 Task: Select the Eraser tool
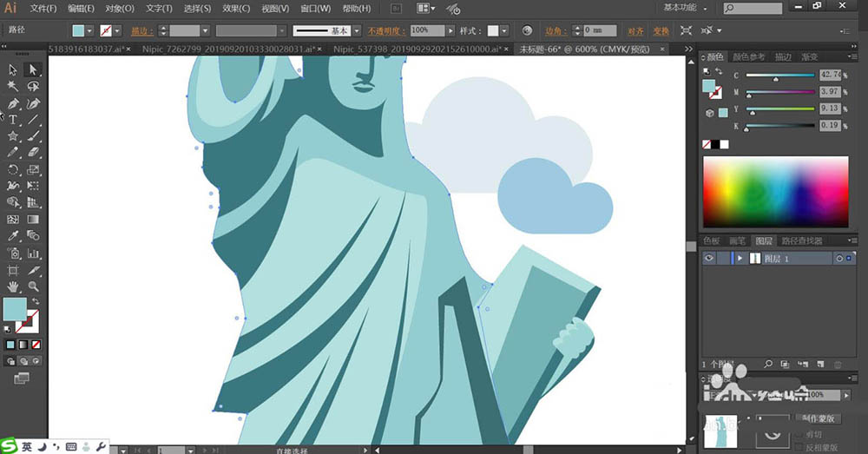click(x=33, y=153)
